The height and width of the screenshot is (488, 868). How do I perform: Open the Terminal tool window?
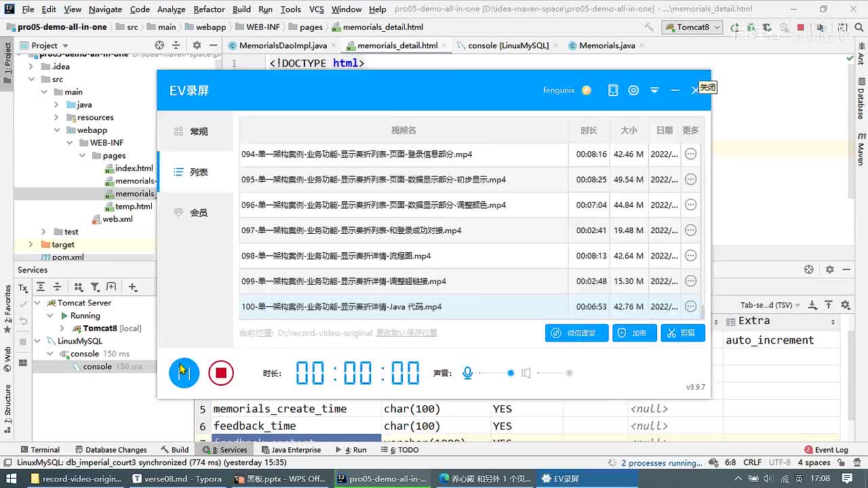coord(40,449)
